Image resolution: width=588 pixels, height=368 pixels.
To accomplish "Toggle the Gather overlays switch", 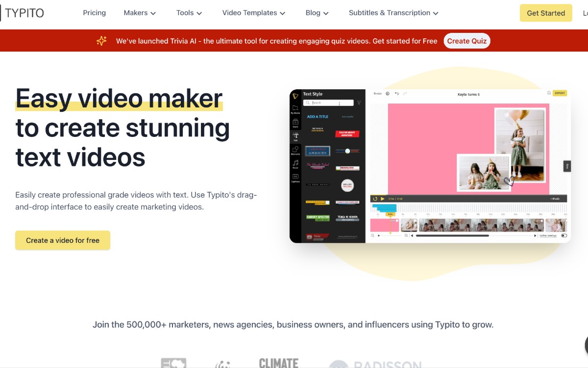I will (x=564, y=236).
